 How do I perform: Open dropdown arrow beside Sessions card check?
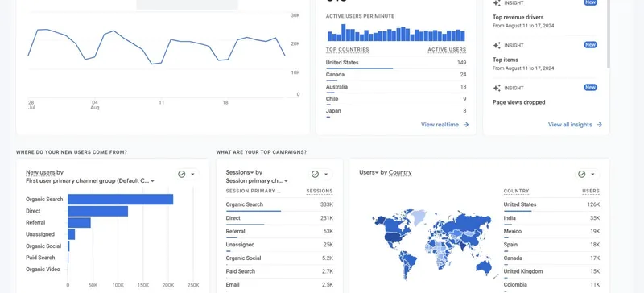click(x=326, y=174)
